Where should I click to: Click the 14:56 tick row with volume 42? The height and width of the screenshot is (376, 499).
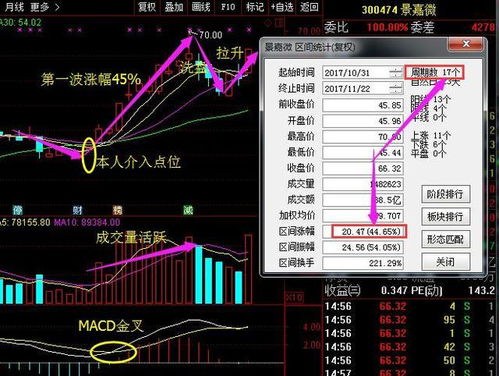coord(410,347)
